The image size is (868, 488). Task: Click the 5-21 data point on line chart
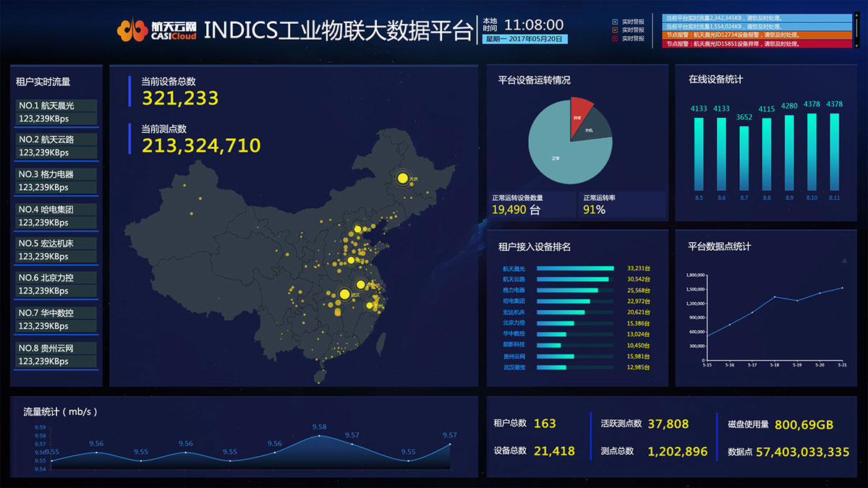(x=842, y=288)
